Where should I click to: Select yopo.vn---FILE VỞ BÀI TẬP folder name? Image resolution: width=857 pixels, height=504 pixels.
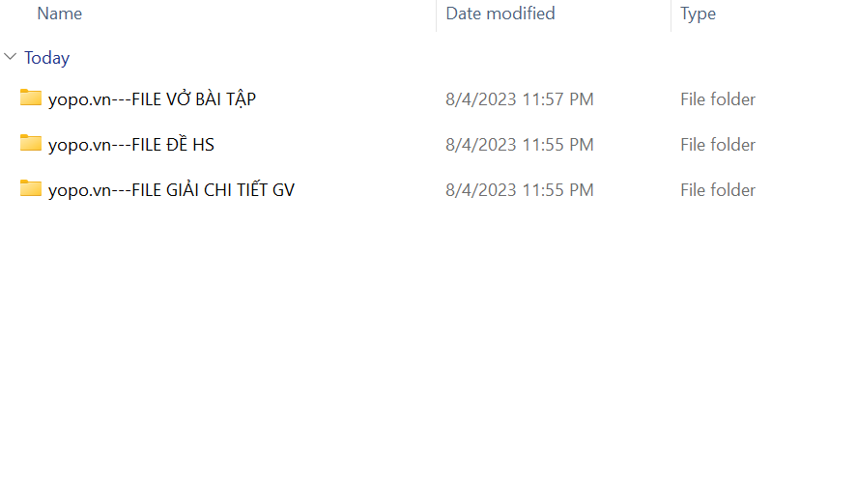pyautogui.click(x=152, y=99)
